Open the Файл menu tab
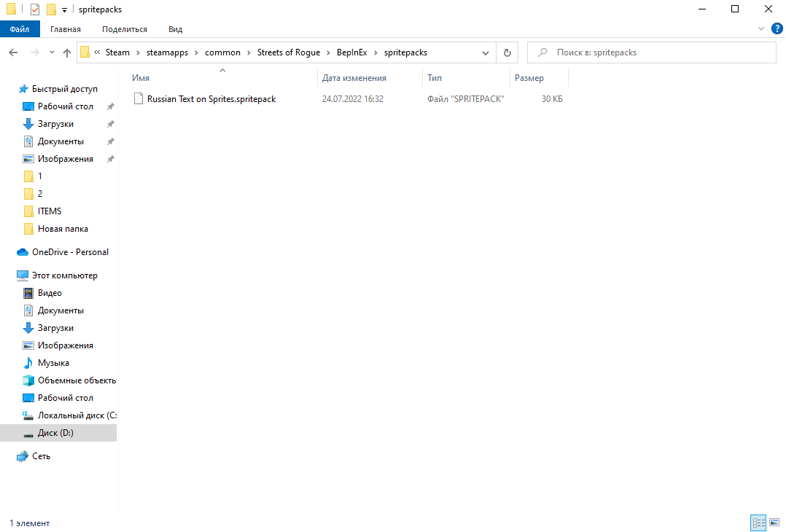Screen dimensions: 786x532 tap(20, 29)
